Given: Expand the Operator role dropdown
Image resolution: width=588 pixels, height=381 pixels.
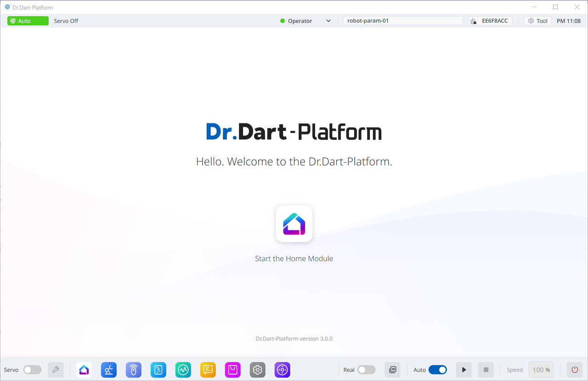Looking at the screenshot, I should tap(328, 21).
